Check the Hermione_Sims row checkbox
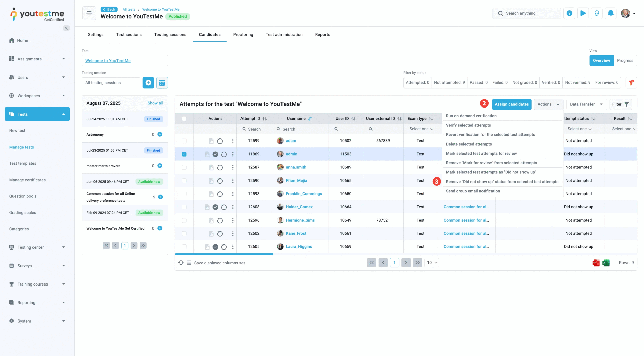644x356 pixels. click(x=184, y=220)
